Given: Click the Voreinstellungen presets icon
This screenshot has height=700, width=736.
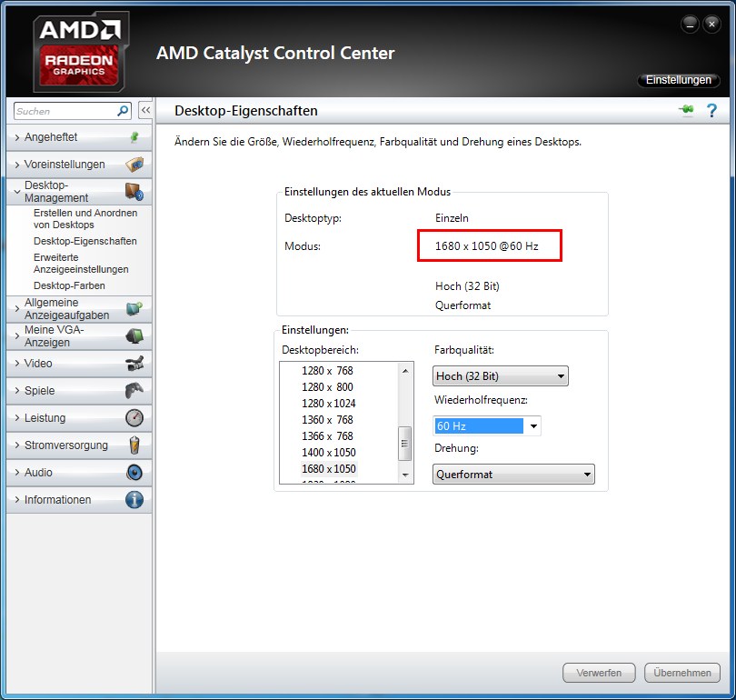Looking at the screenshot, I should coord(134,165).
